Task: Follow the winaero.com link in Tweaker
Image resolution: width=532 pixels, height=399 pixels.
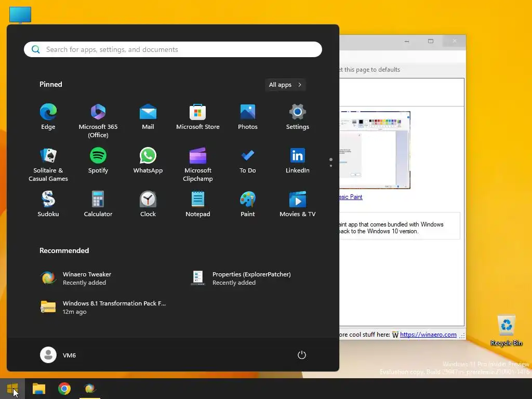Action: click(428, 335)
